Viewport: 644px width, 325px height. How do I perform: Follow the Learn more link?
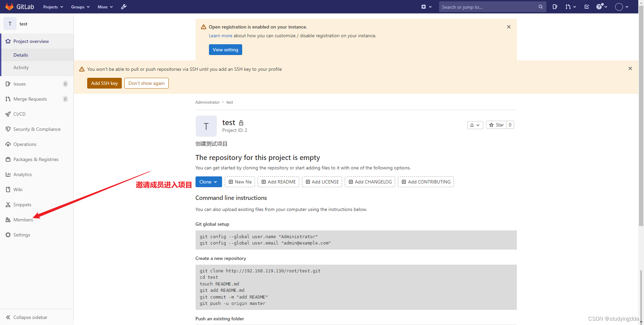coord(220,36)
